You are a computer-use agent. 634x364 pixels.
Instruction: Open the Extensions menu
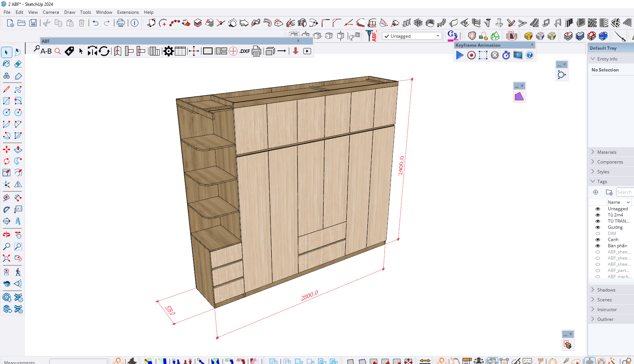[x=128, y=12]
